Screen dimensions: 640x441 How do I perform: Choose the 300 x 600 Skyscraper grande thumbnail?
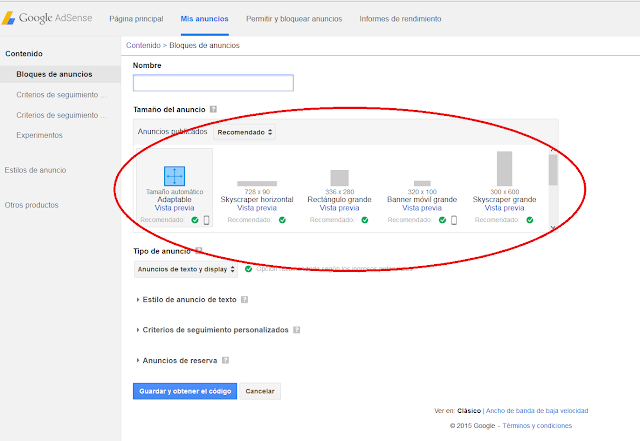pyautogui.click(x=504, y=169)
